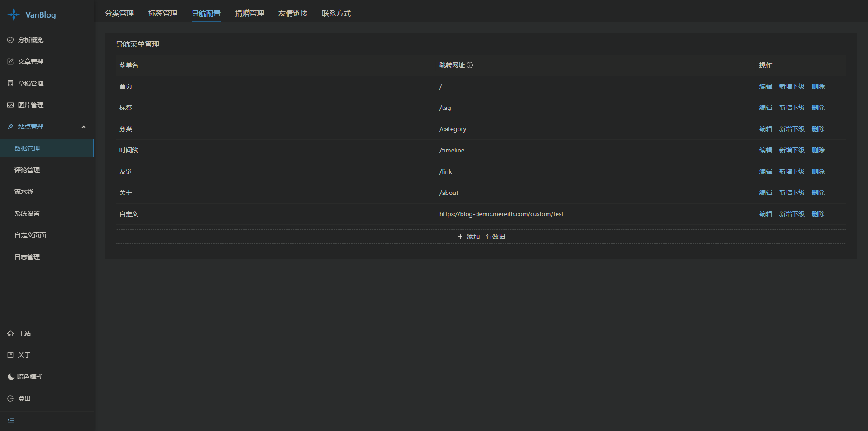Click the 登出 logout icon
The height and width of the screenshot is (431, 868).
(x=10, y=398)
